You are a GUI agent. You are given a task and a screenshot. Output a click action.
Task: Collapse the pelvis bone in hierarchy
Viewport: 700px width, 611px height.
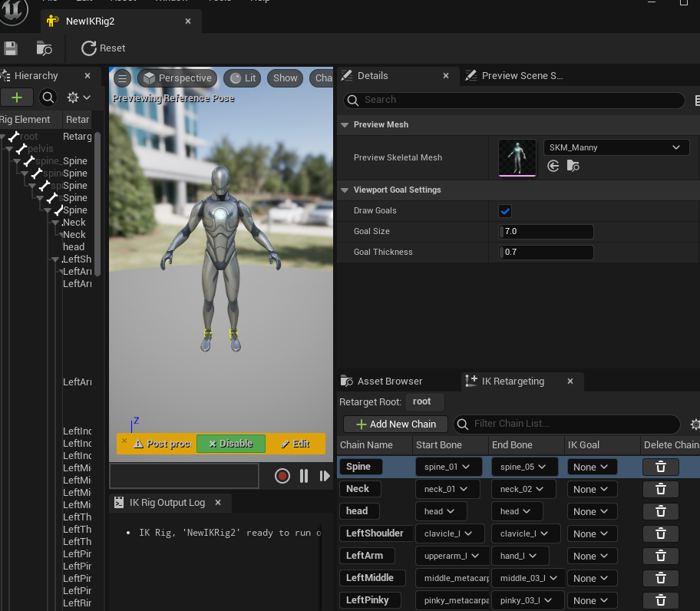tap(9, 149)
